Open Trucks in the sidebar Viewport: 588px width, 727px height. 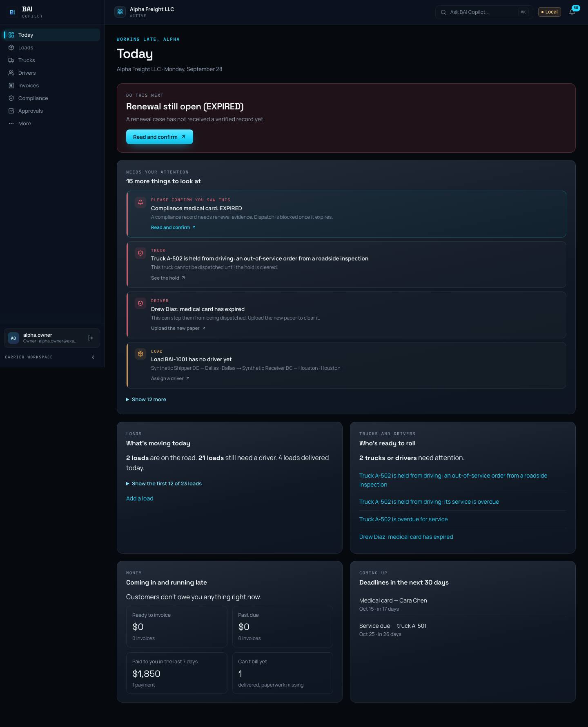point(51,60)
